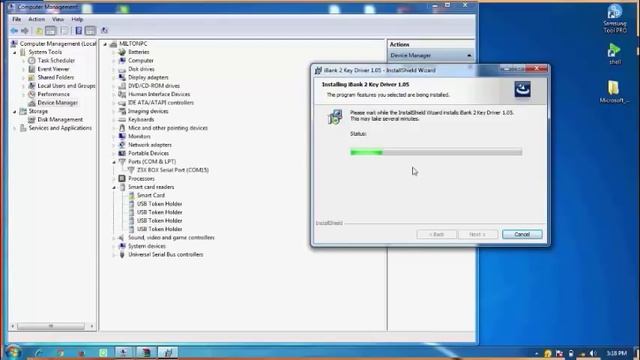Click the blue Help toolbar icon

(x=79, y=31)
